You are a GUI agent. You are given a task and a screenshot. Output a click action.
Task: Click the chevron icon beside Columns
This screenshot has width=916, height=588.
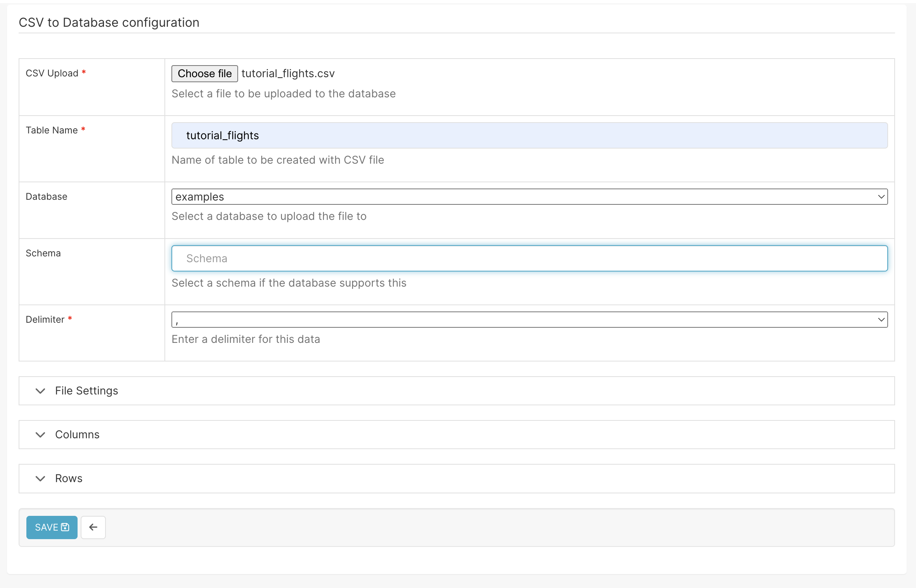point(40,435)
